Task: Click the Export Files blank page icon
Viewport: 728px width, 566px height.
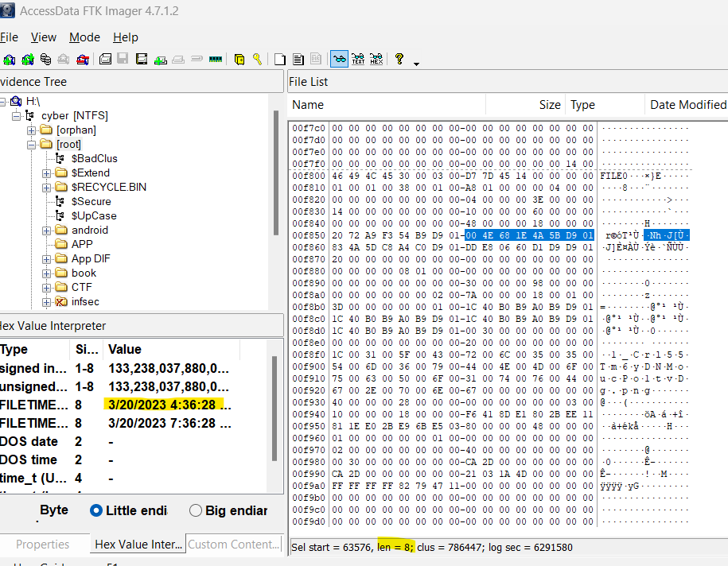Action: click(x=280, y=60)
